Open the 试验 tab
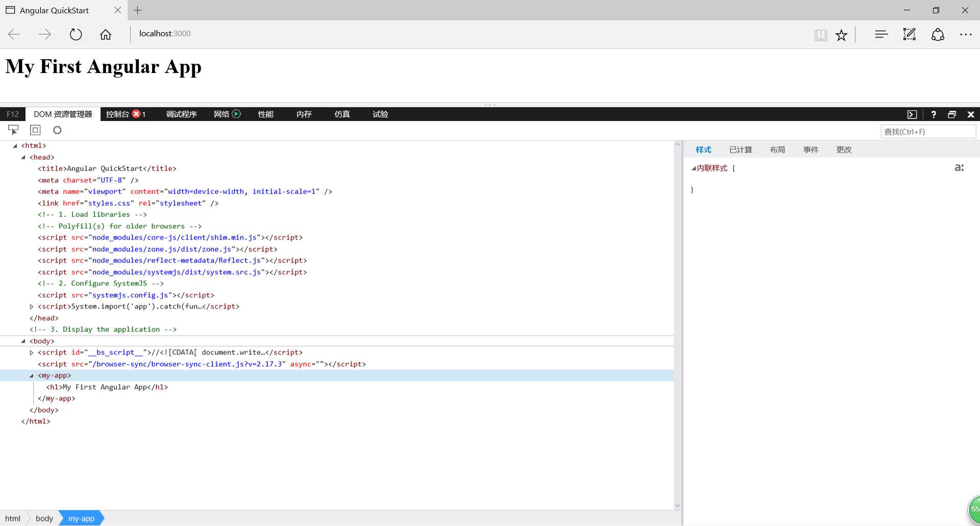This screenshot has width=980, height=526. coord(380,114)
